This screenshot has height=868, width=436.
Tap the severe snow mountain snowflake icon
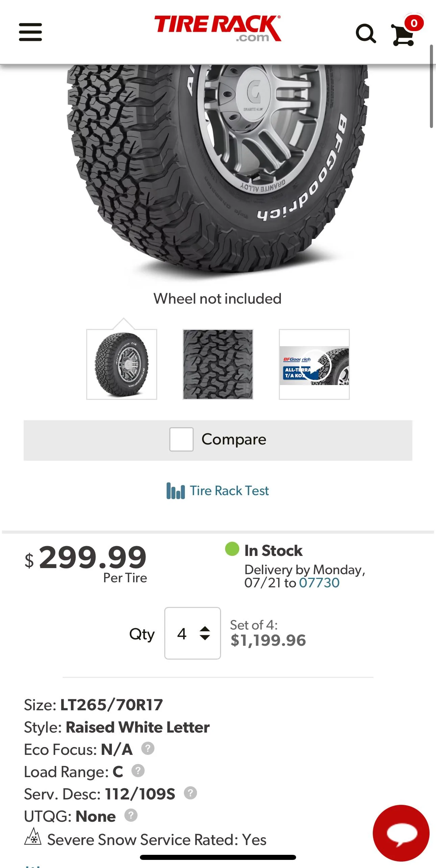33,837
